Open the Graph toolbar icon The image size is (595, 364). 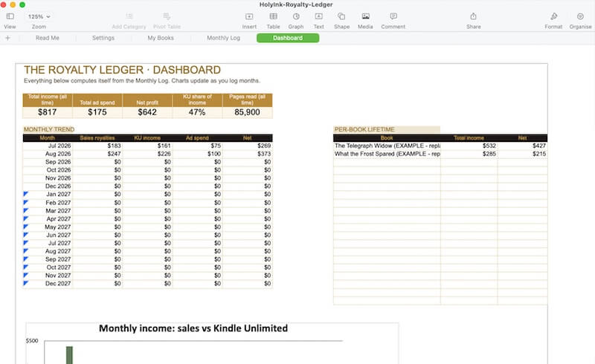(x=296, y=16)
